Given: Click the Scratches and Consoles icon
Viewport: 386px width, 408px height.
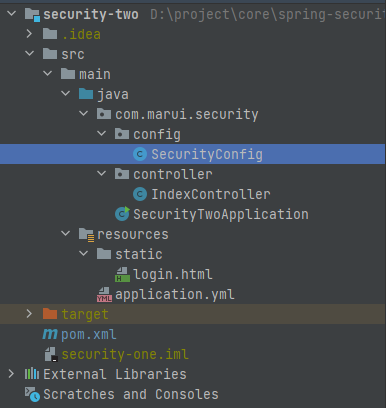Looking at the screenshot, I should pos(32,394).
